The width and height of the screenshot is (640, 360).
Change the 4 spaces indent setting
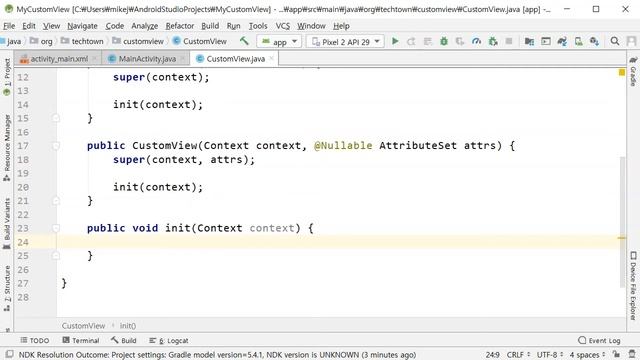[587, 354]
